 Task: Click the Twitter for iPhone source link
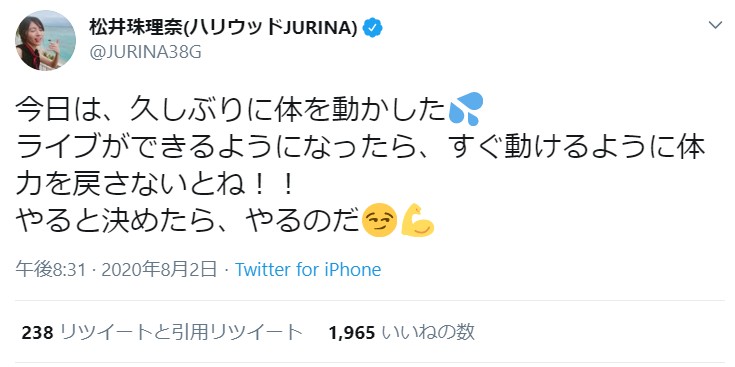pos(308,270)
